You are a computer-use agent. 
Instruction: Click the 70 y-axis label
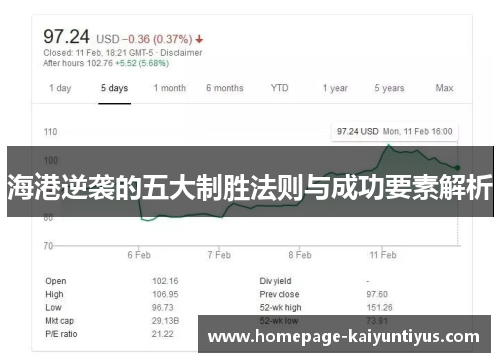tap(48, 246)
